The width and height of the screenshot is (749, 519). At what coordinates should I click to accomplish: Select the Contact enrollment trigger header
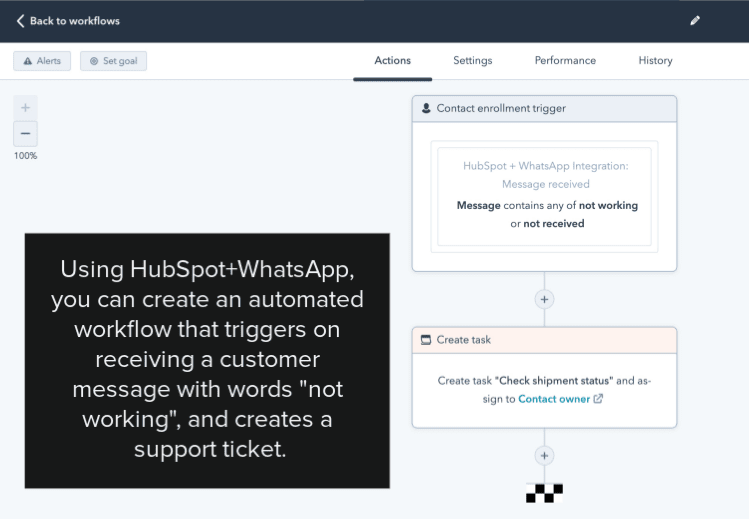(x=544, y=108)
